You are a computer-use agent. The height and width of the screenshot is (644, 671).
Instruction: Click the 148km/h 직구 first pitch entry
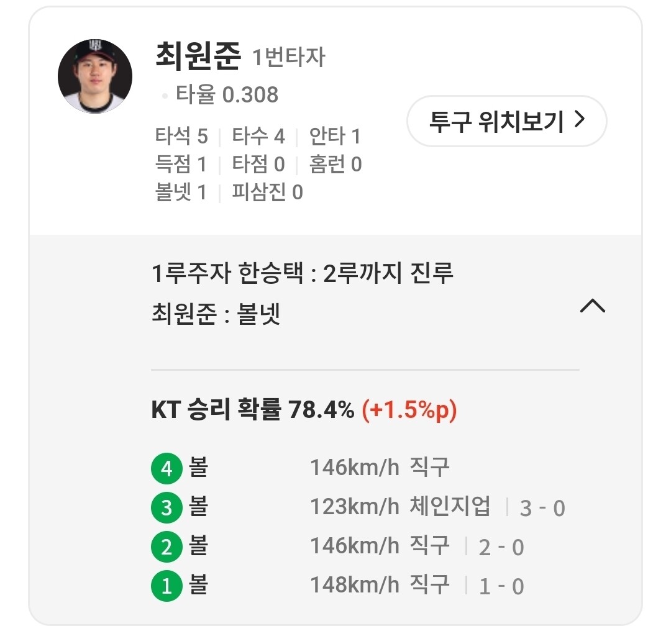tap(380, 585)
